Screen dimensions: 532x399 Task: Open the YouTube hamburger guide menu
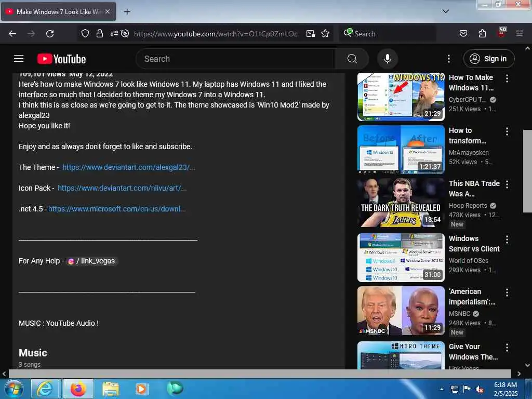(19, 59)
